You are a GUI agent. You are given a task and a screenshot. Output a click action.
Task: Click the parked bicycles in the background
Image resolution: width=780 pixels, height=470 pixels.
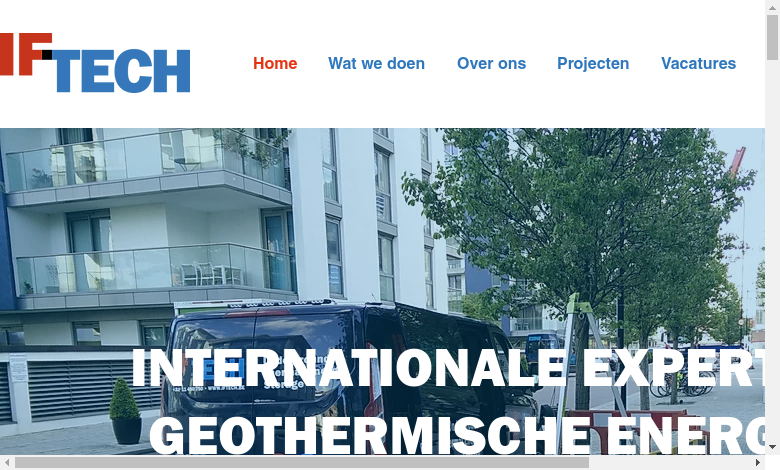coord(682,383)
